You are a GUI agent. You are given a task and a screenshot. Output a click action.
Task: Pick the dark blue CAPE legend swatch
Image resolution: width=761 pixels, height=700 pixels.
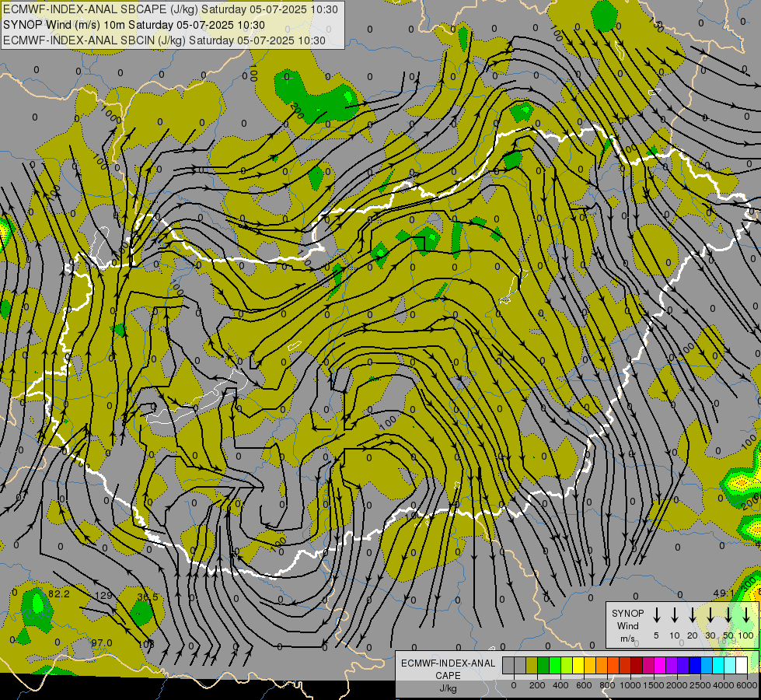pyautogui.click(x=694, y=665)
